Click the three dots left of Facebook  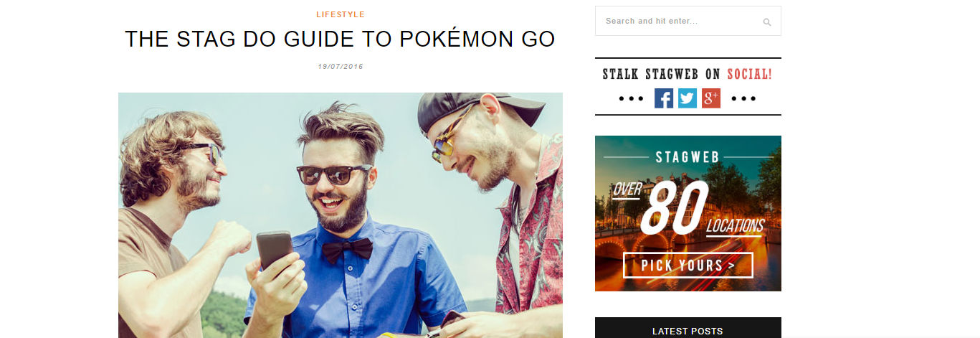coord(631,99)
